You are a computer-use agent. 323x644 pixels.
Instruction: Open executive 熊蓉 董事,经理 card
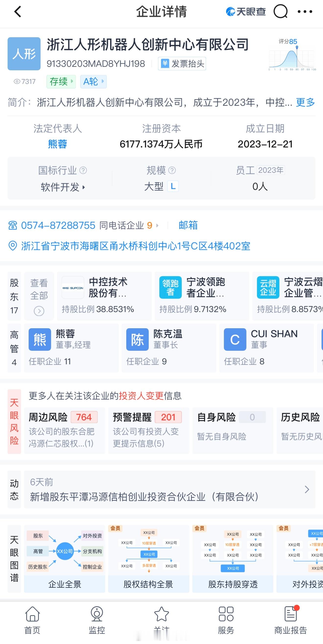point(71,348)
